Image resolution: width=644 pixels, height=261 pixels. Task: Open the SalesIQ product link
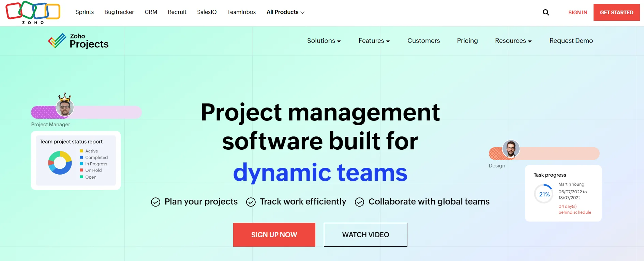point(207,12)
